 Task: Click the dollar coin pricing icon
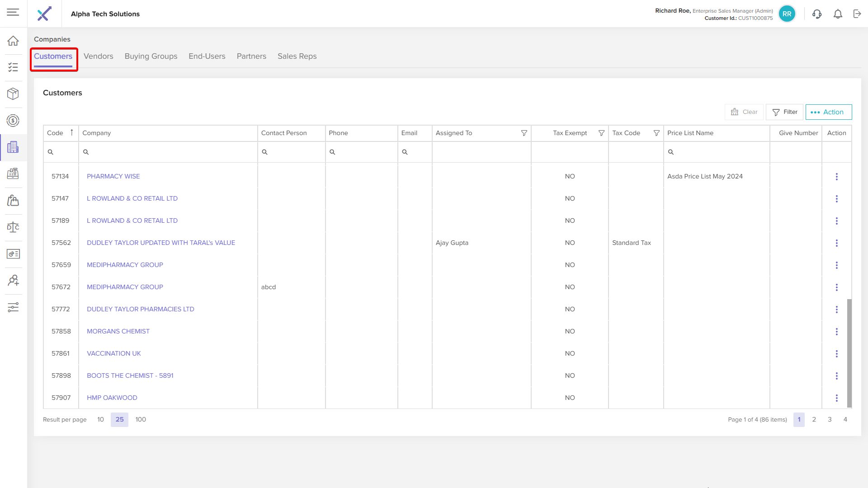point(13,121)
